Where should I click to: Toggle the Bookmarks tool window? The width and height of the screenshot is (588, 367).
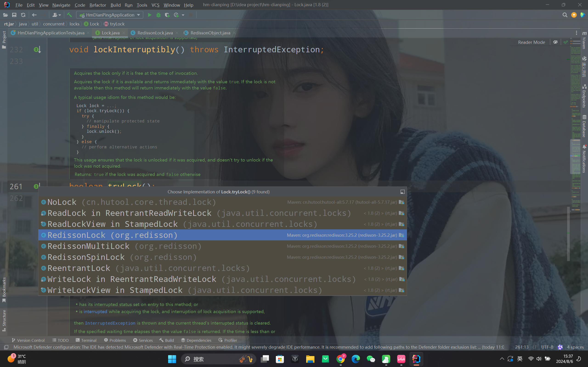(x=4, y=289)
